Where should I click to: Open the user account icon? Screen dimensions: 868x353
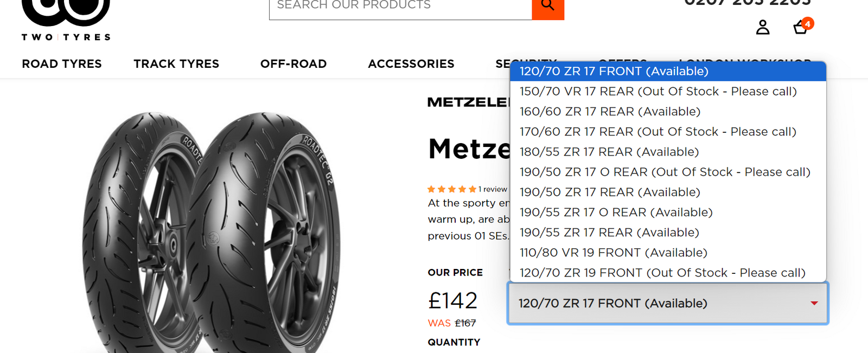(x=763, y=27)
